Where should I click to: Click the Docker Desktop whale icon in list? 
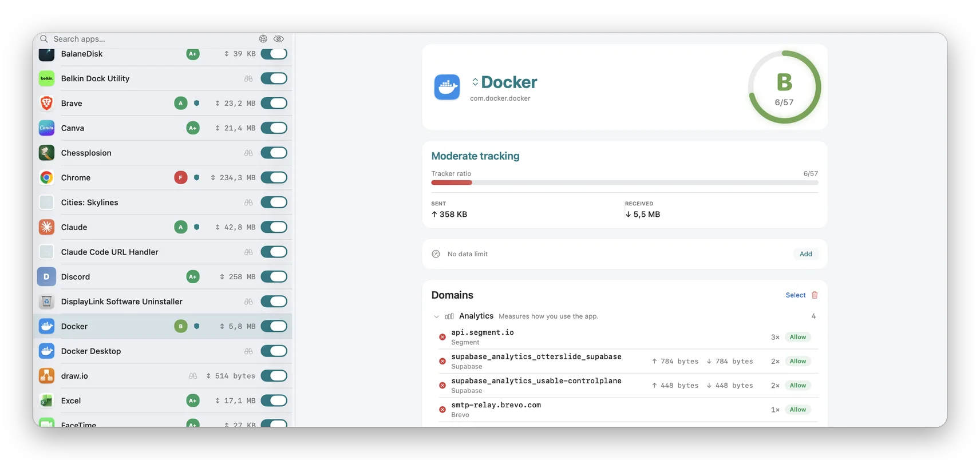tap(47, 351)
